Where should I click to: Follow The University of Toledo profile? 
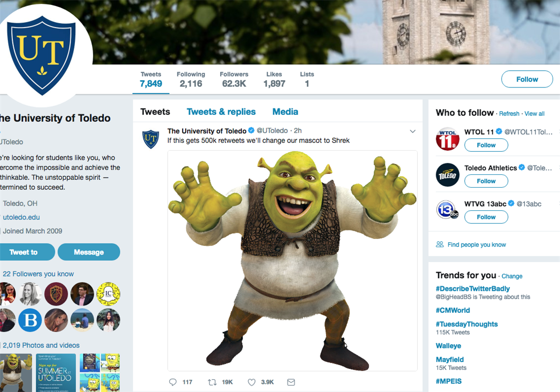pyautogui.click(x=527, y=79)
